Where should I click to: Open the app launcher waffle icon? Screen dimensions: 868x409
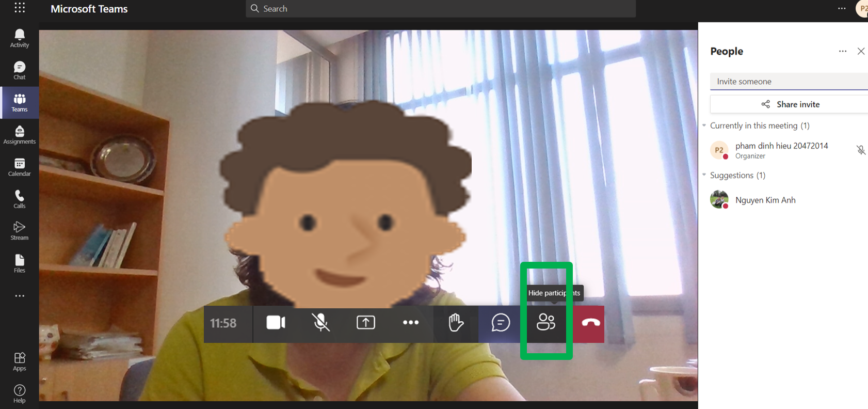[20, 8]
